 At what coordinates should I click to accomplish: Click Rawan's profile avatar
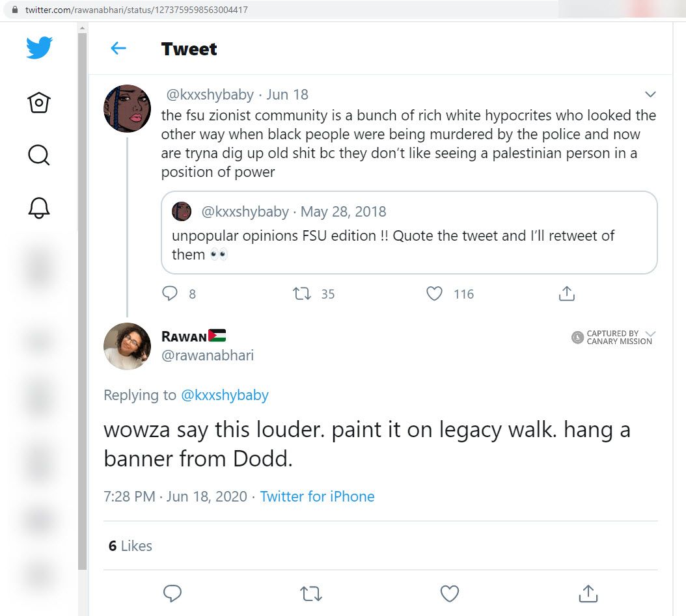pyautogui.click(x=127, y=345)
